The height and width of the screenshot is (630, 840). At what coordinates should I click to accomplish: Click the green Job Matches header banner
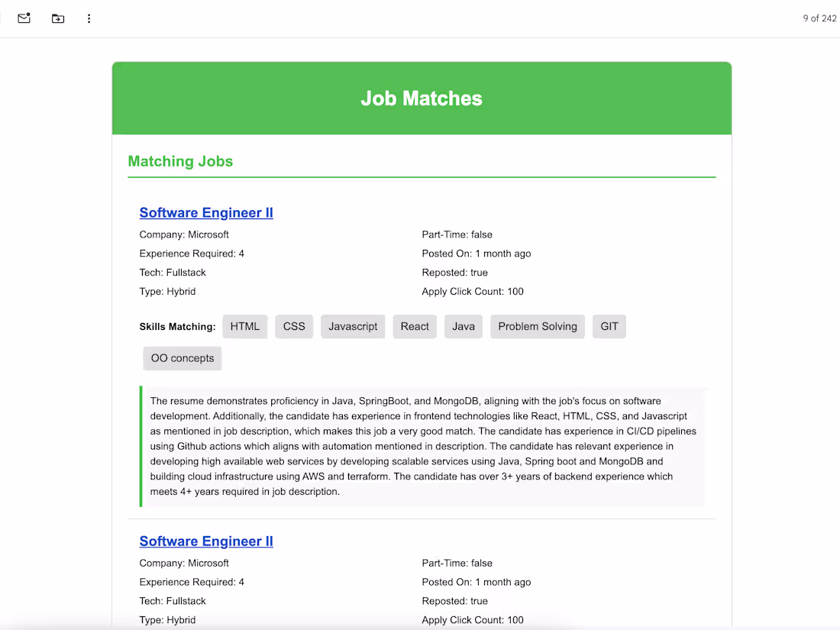pyautogui.click(x=422, y=98)
